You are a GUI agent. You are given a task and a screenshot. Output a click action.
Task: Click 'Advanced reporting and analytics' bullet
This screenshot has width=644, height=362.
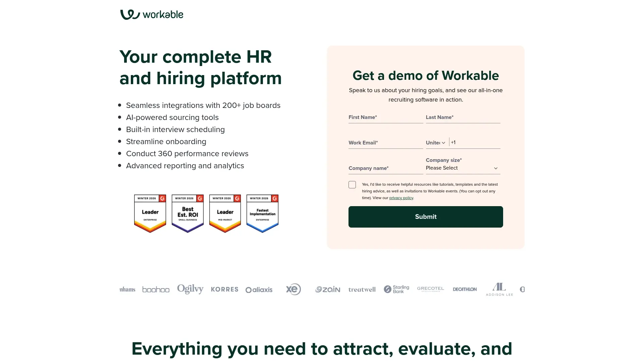pos(185,166)
